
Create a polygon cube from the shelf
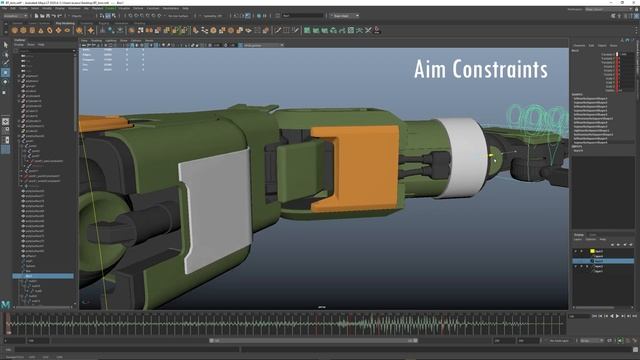coord(23,30)
